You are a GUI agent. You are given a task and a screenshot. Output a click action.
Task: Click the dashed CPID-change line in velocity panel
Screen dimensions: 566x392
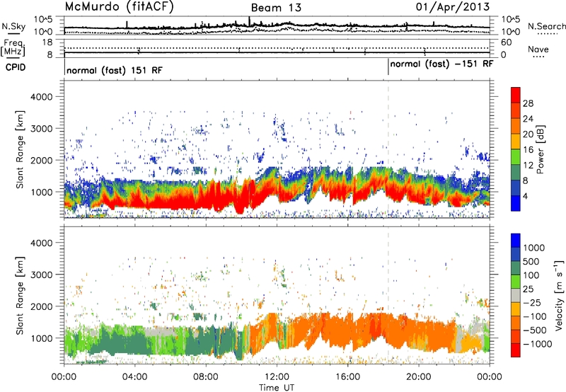coord(388,295)
